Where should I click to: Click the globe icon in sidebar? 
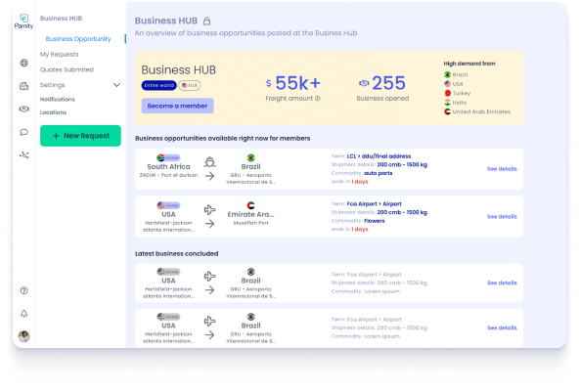click(x=24, y=63)
